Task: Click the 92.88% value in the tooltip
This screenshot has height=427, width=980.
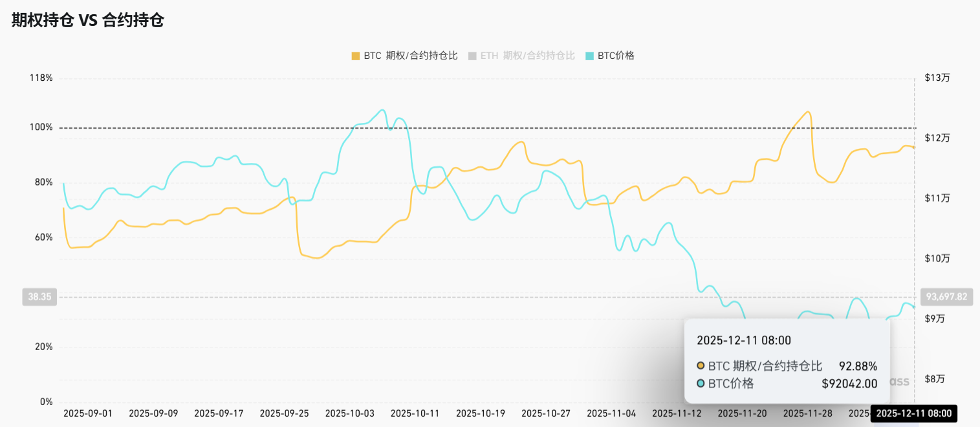Action: (x=858, y=366)
